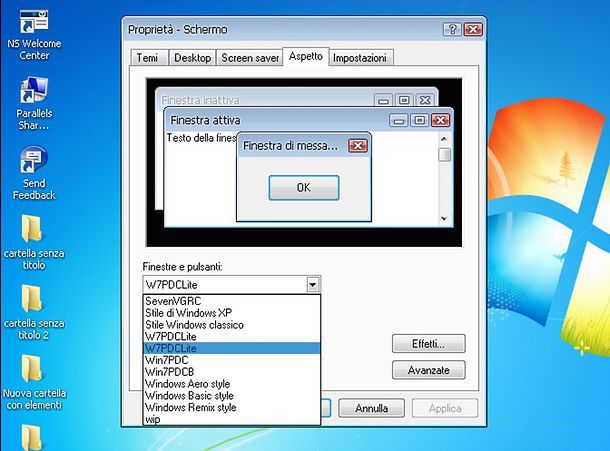This screenshot has width=610, height=451.
Task: Select the Aspetto tab
Action: tap(306, 56)
